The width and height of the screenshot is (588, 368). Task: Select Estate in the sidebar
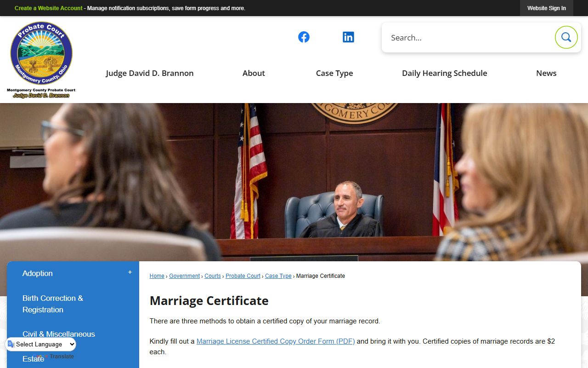tap(34, 359)
